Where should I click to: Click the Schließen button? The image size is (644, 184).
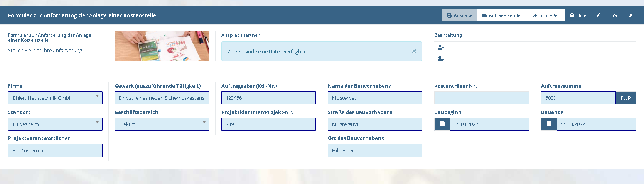[546, 15]
